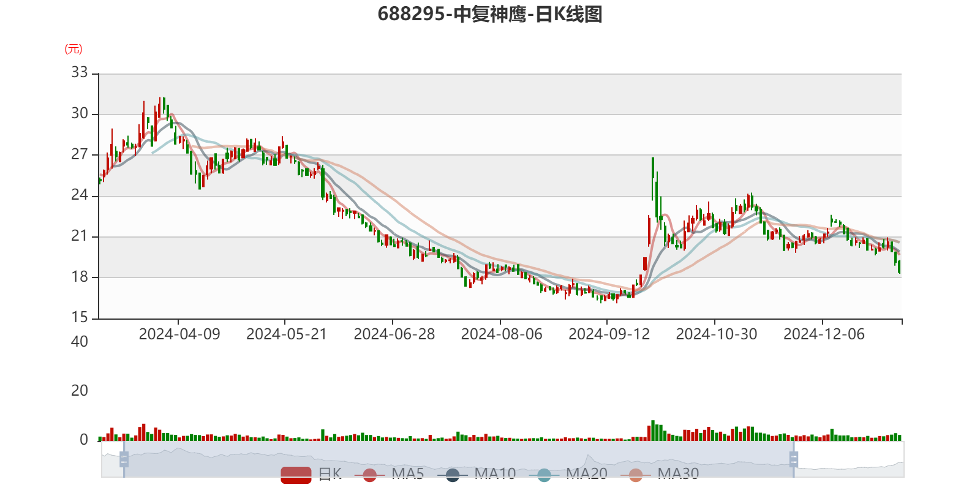This screenshot has width=980, height=490.
Task: Click the 33 price axis label
Action: tap(80, 73)
